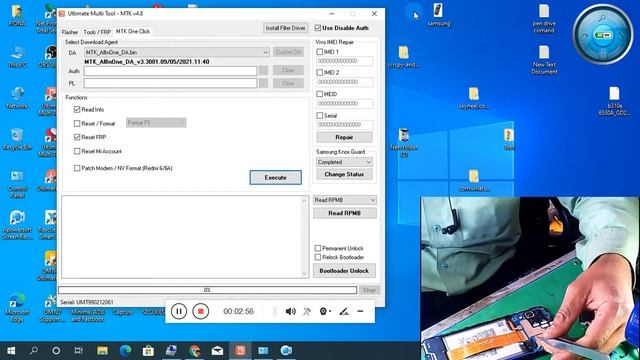
Task: Open the Apowersoft Screen Recorder desktop shortcut
Action: (x=17, y=225)
